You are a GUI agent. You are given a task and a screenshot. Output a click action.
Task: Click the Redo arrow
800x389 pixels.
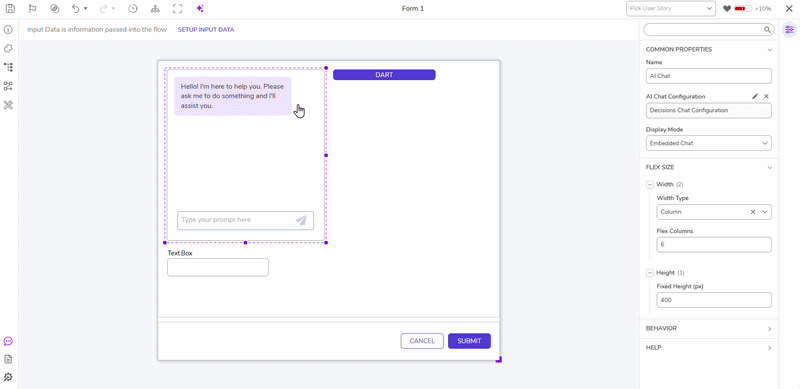[104, 9]
